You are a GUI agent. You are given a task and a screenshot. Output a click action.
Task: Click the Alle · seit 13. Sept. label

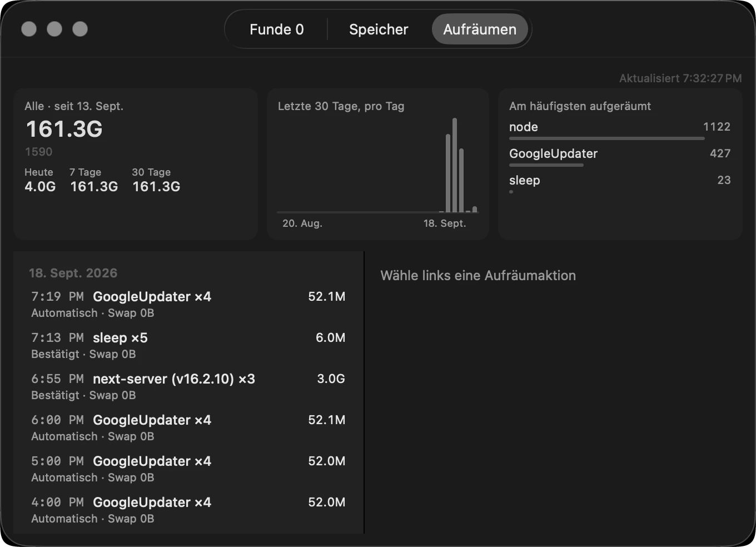click(x=74, y=106)
